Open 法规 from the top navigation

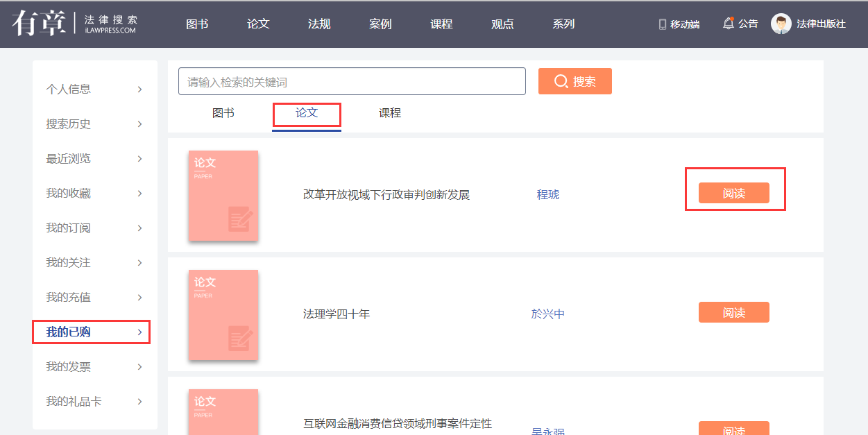pos(319,24)
